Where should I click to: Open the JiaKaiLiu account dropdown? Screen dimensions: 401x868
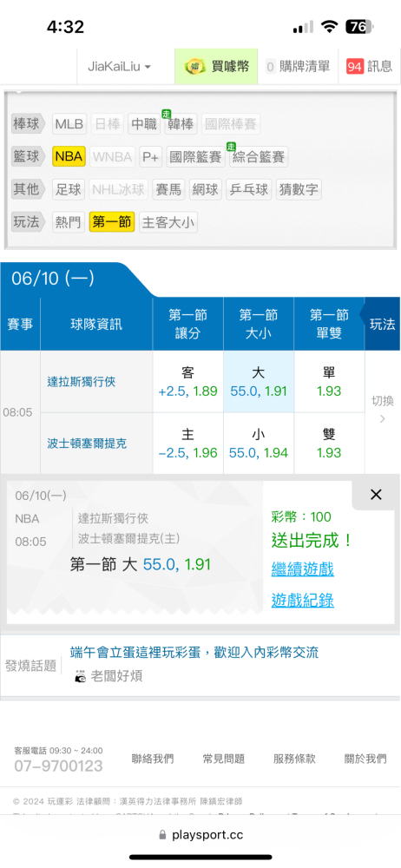pos(119,67)
